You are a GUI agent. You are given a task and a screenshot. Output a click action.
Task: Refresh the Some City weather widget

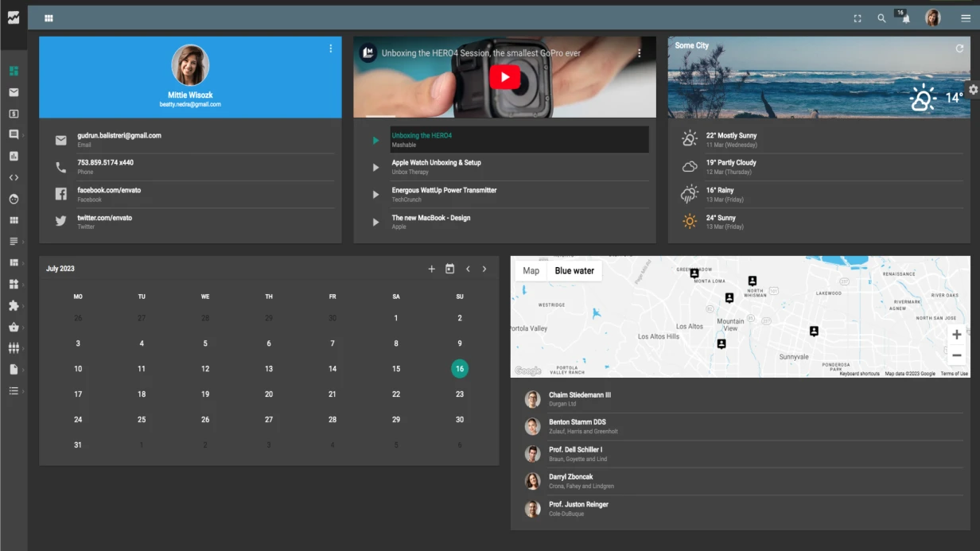(959, 49)
